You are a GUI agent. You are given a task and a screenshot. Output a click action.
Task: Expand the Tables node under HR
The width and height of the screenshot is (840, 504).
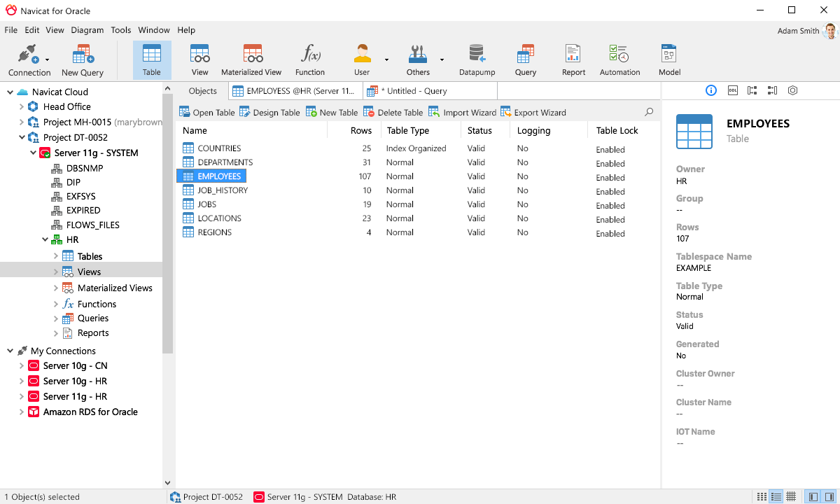(56, 255)
